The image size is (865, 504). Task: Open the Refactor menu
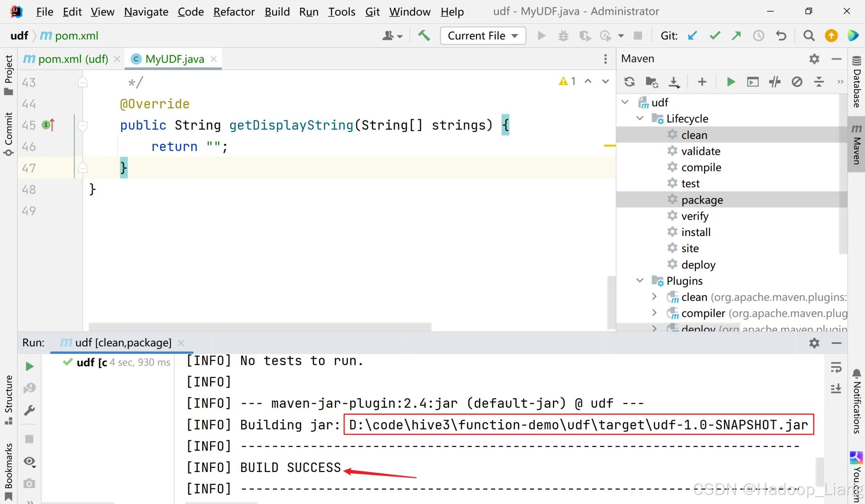[x=234, y=12]
